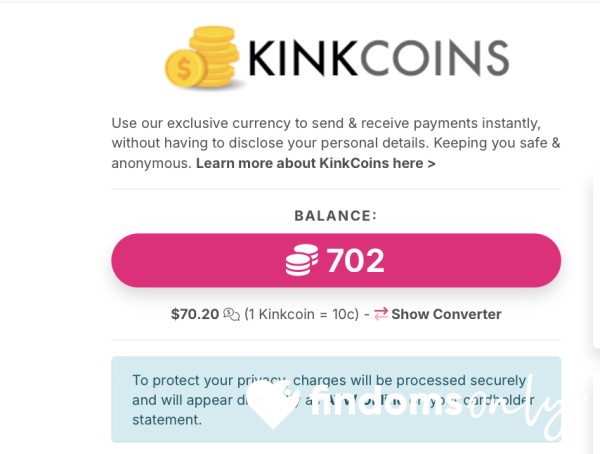600x454 pixels.
Task: Click the pink 702 balance button
Action: [336, 260]
